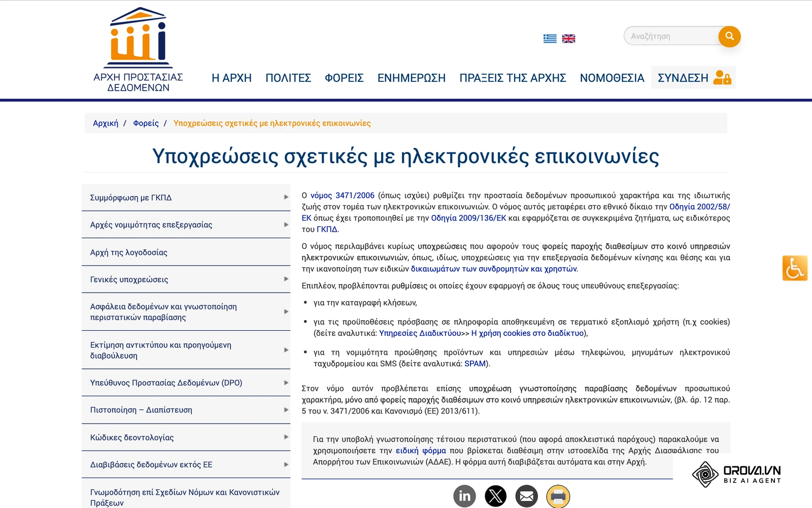Screen dimensions: 812x508
Task: Open Υπηρεσίες Διαδικτύου link
Action: coord(420,333)
